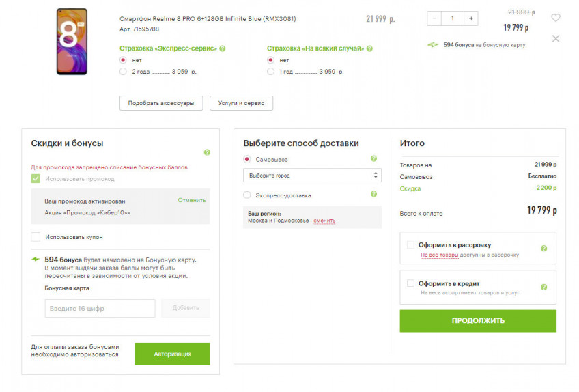Image resolution: width=579 pixels, height=392 pixels.
Task: Focus the bonus card number input field
Action: coord(100,308)
